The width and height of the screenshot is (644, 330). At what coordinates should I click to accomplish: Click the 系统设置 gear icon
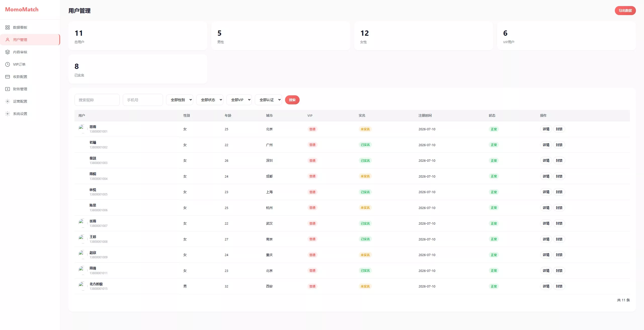click(x=8, y=114)
